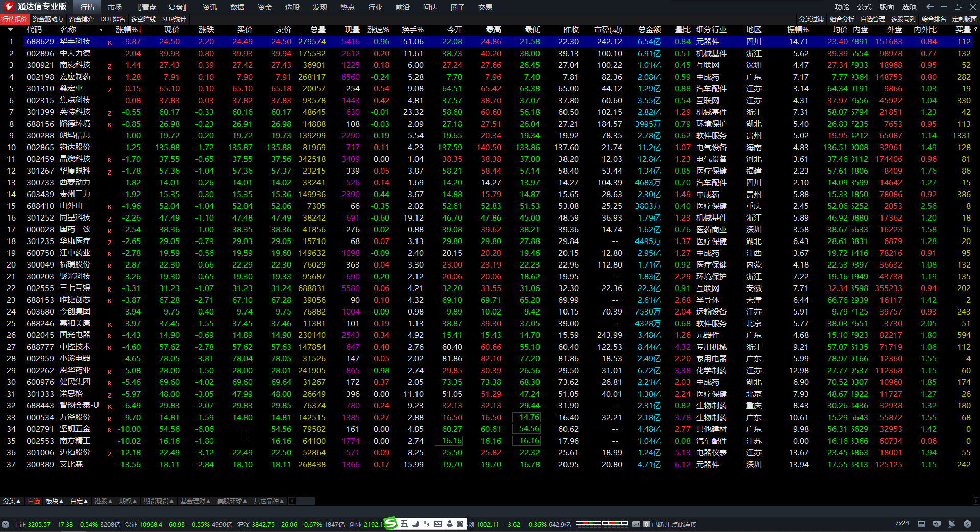
Task: Click the 五 input mode indicator
Action: coord(404,524)
